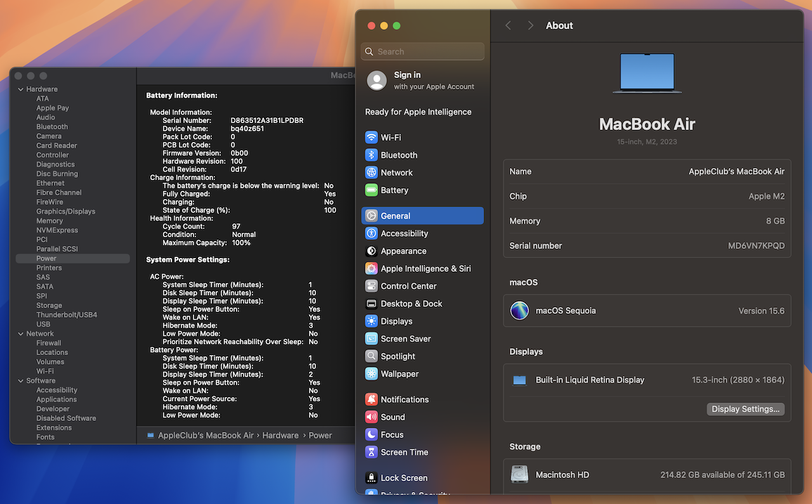Select Apple Pay in System Information
Viewport: 812px width, 504px height.
pyautogui.click(x=53, y=108)
